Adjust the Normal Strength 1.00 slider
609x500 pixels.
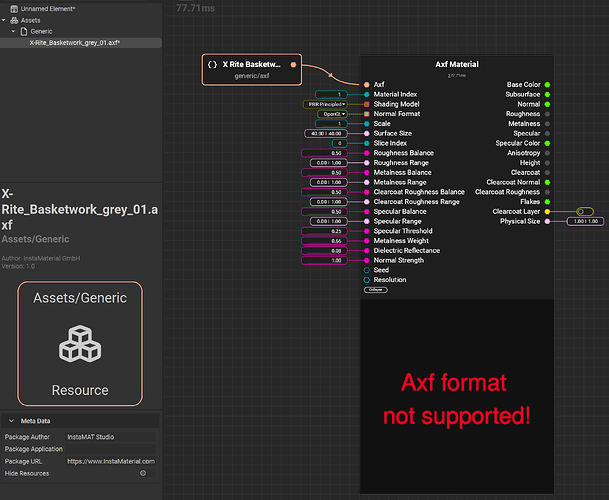pyautogui.click(x=324, y=260)
